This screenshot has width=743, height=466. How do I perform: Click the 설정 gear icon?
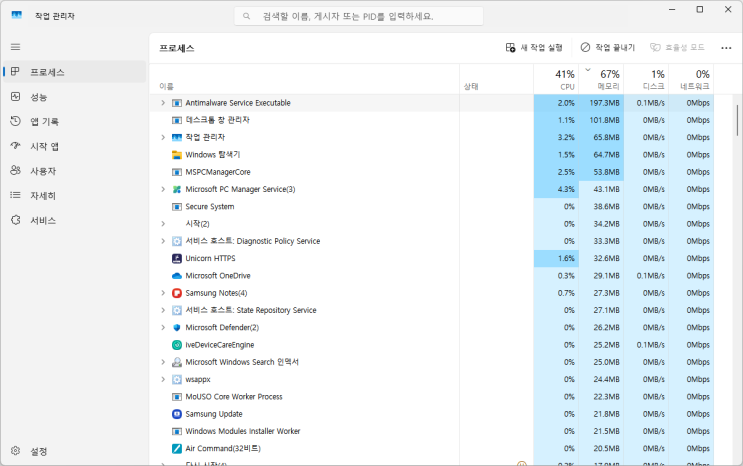(x=15, y=451)
